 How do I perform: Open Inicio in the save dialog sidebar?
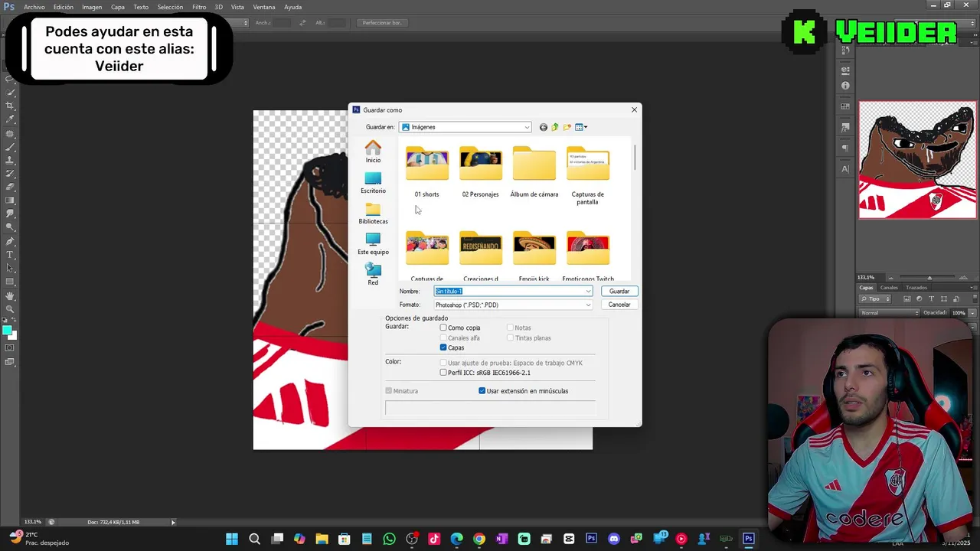point(373,152)
